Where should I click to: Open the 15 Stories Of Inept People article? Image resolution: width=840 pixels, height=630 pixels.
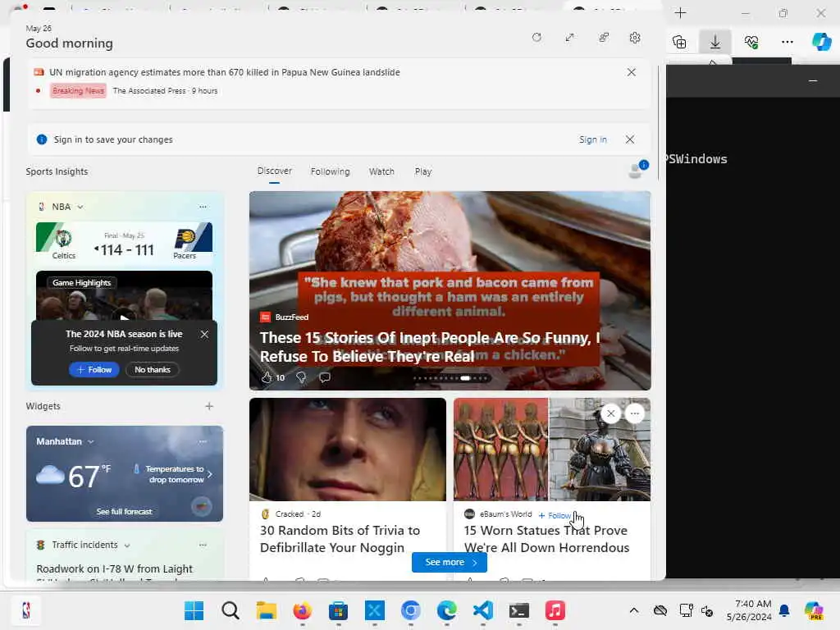(x=430, y=347)
